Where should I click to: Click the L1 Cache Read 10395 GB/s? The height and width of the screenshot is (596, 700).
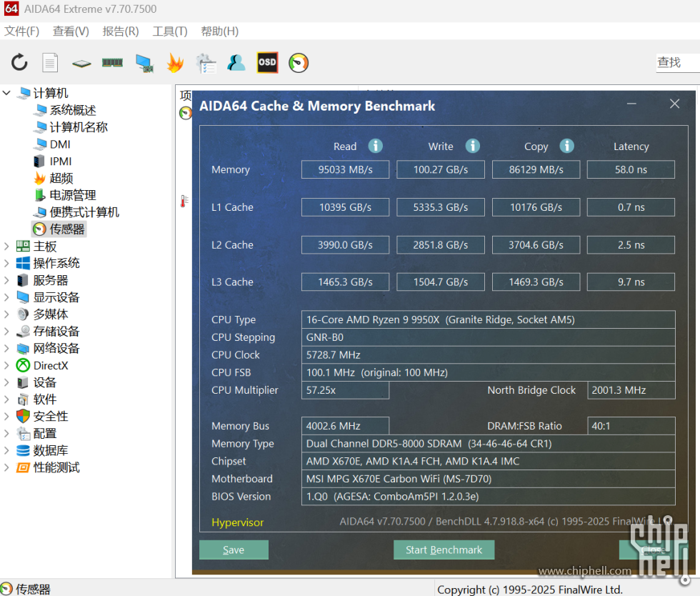(x=345, y=207)
